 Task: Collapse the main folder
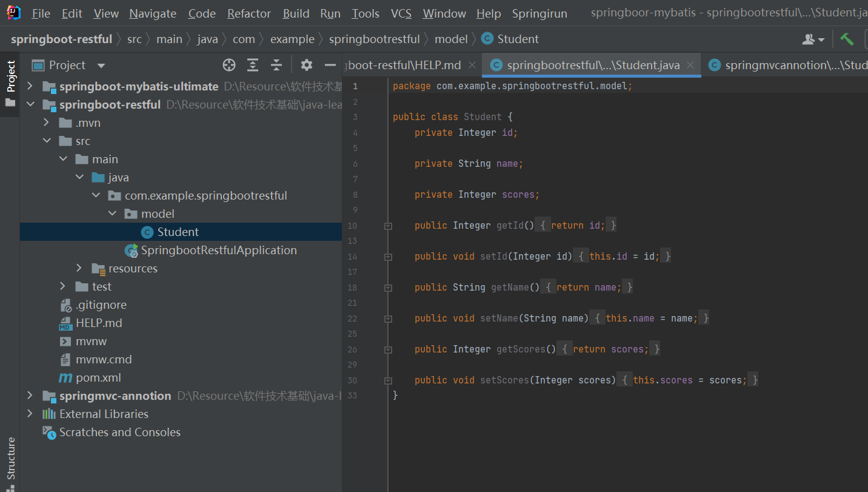click(x=63, y=160)
